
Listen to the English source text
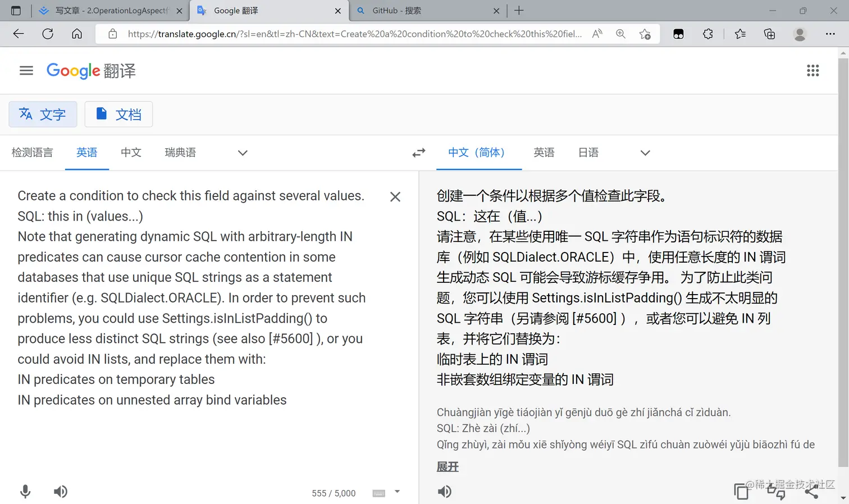61,492
